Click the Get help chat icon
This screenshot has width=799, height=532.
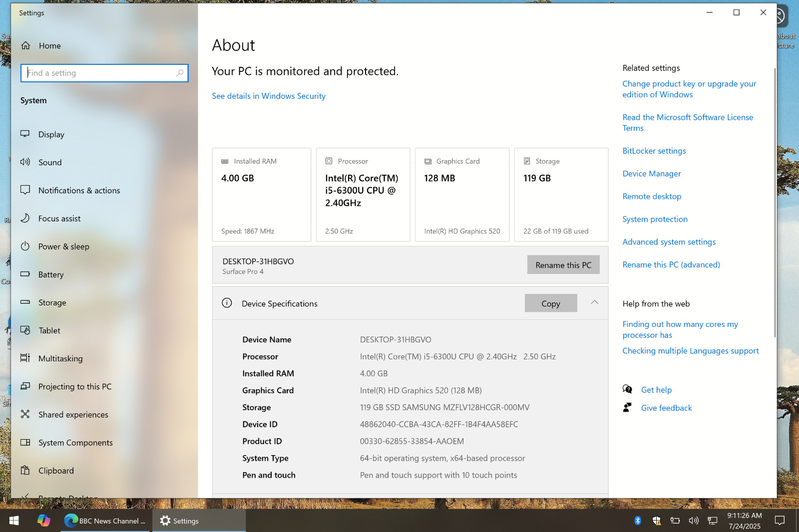(x=627, y=389)
